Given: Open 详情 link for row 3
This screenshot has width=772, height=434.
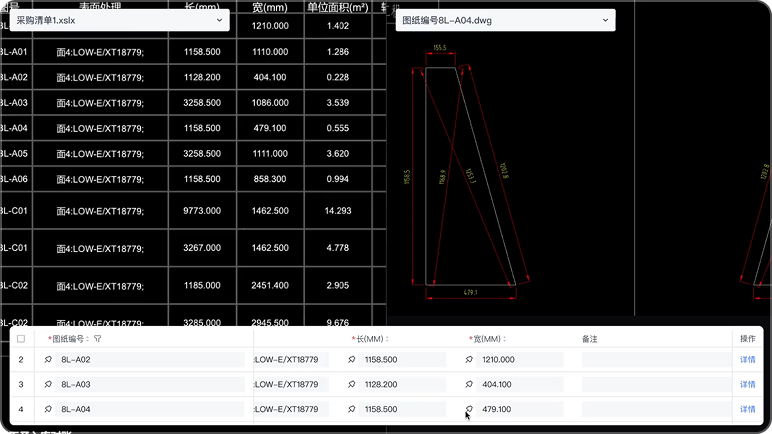Looking at the screenshot, I should click(747, 384).
